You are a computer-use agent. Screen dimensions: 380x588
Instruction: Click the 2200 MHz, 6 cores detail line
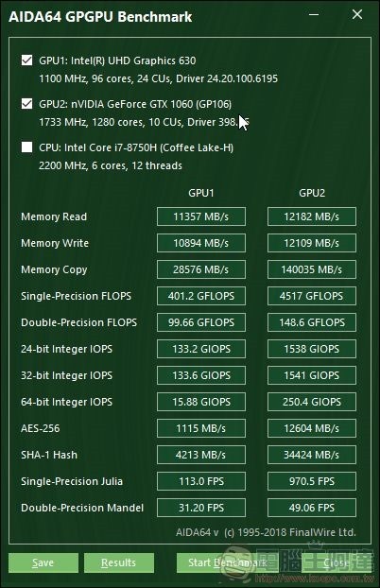[x=111, y=165]
